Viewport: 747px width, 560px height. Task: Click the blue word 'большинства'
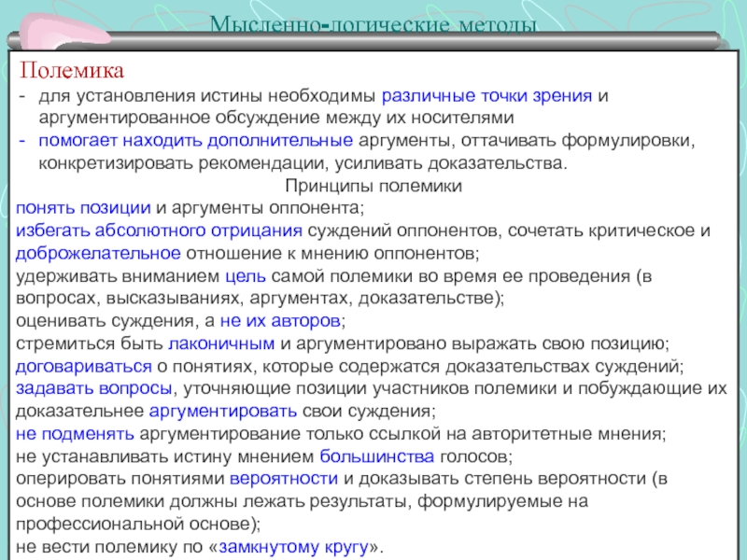(x=377, y=456)
